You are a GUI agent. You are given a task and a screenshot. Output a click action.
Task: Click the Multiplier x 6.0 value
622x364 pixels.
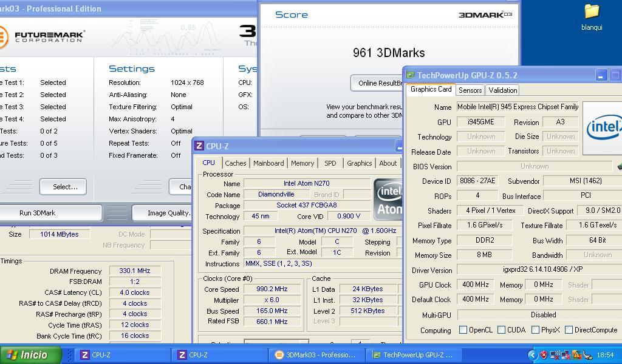(x=272, y=300)
